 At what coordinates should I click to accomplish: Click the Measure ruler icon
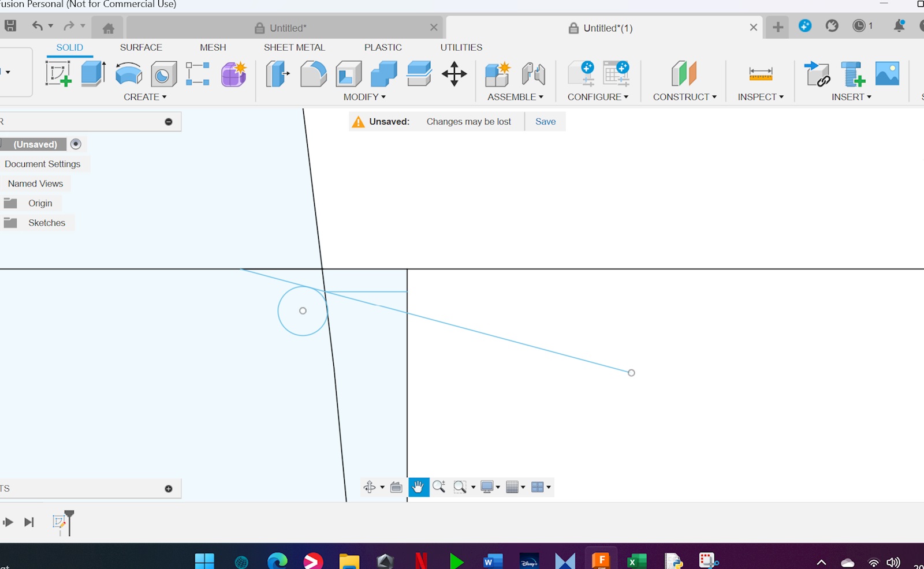(761, 74)
